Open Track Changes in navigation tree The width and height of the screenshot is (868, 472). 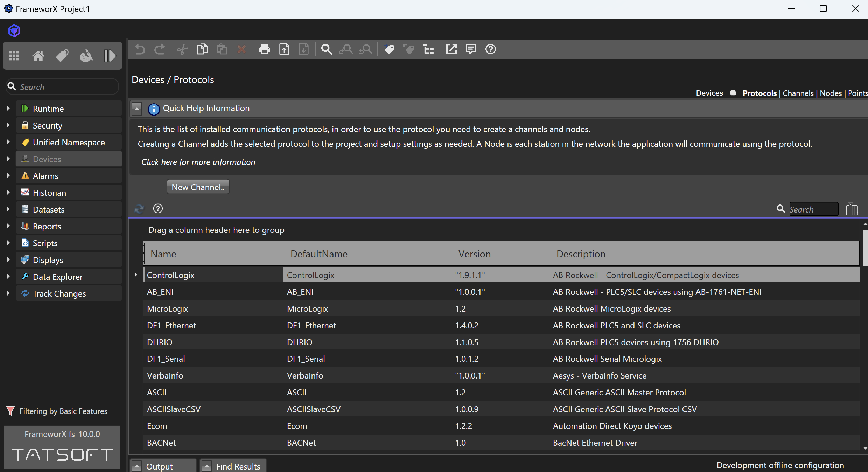(69, 293)
